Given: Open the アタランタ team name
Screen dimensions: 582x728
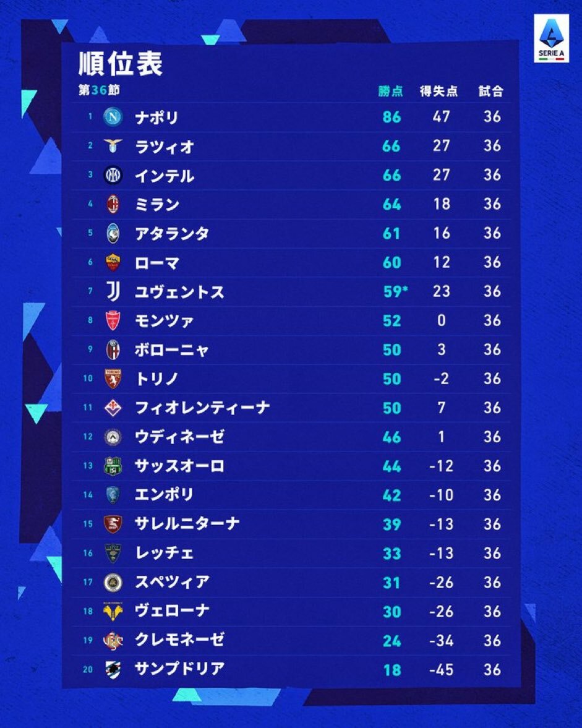Looking at the screenshot, I should 172,234.
